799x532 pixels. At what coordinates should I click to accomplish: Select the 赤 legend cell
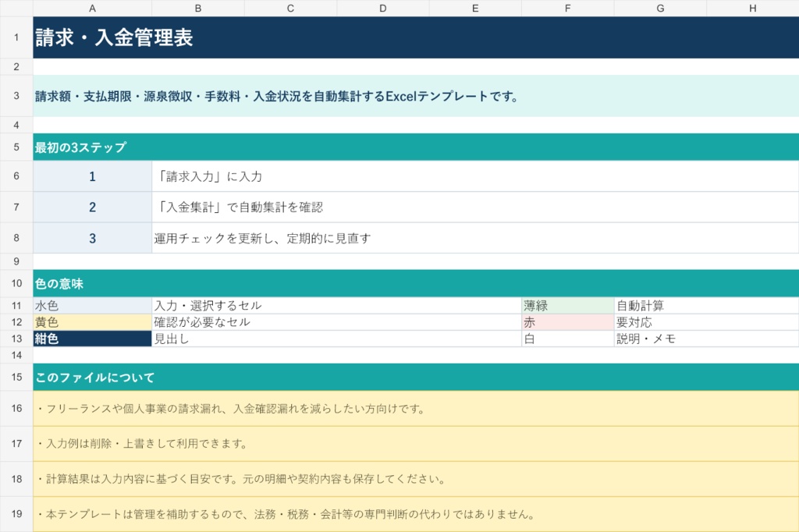click(568, 322)
